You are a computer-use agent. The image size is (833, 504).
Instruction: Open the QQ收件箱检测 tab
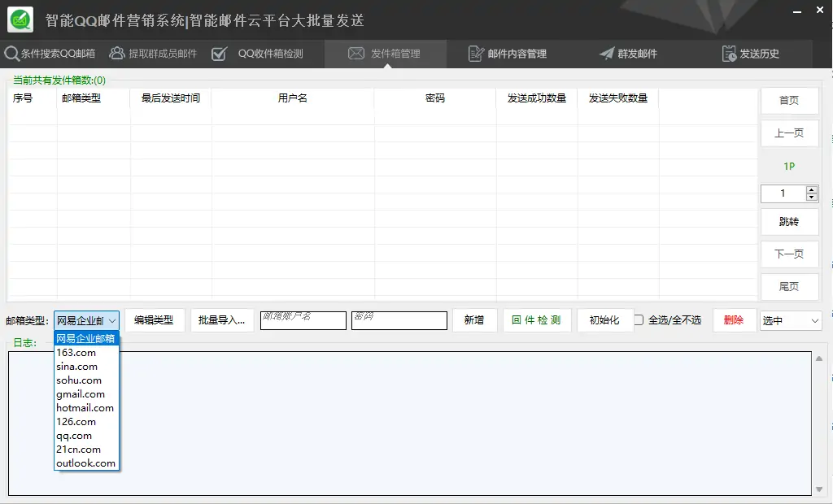pos(257,53)
